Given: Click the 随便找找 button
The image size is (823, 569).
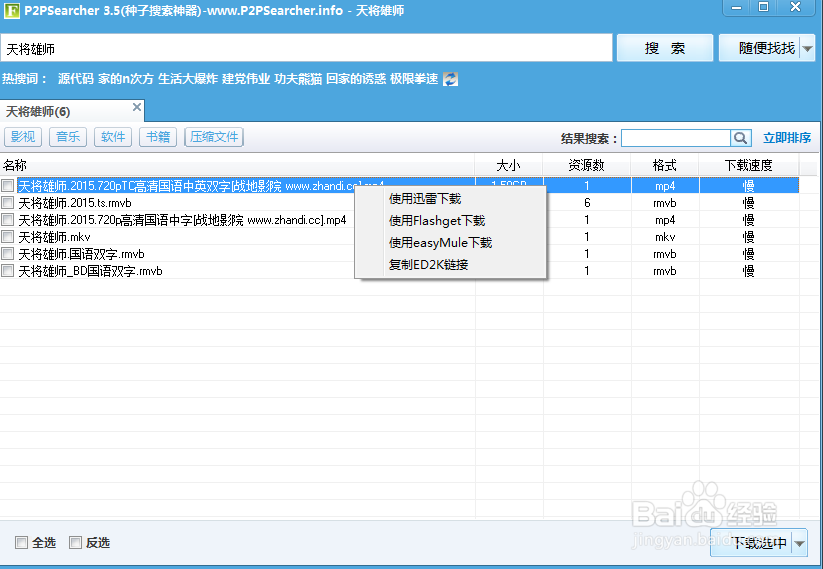Looking at the screenshot, I should click(x=759, y=48).
